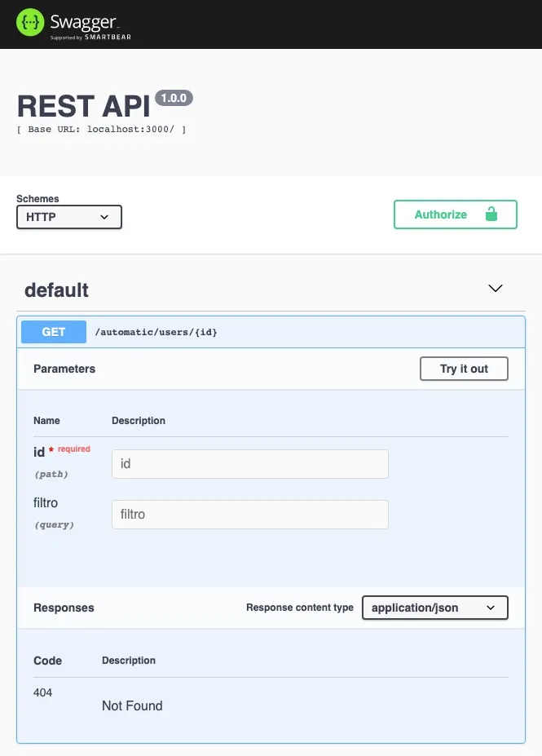Click the red required asterisk next to id
542x756 pixels.
(x=51, y=449)
